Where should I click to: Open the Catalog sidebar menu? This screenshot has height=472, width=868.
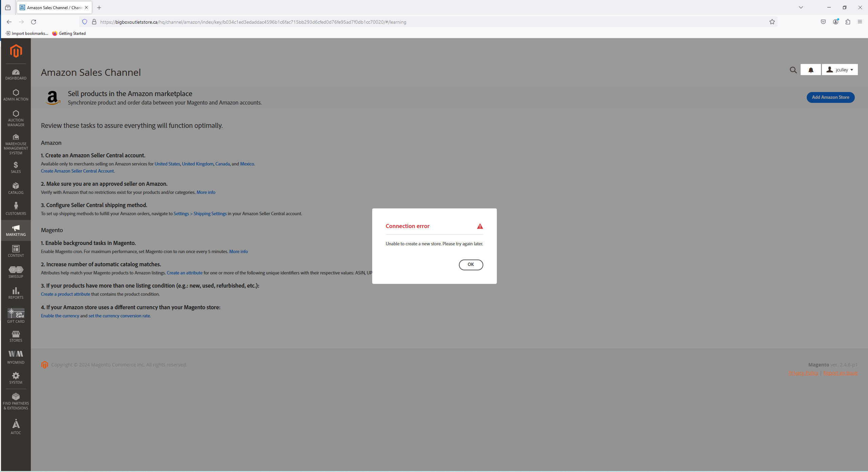(16, 188)
